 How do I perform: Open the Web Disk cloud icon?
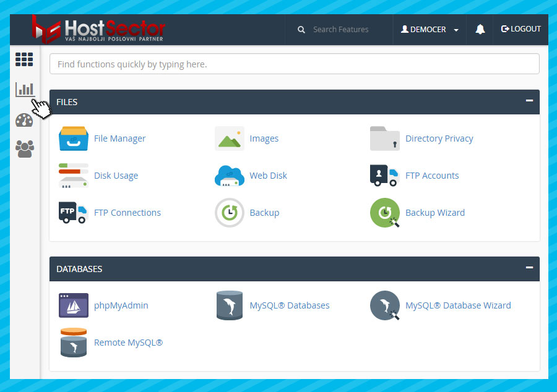(x=230, y=176)
